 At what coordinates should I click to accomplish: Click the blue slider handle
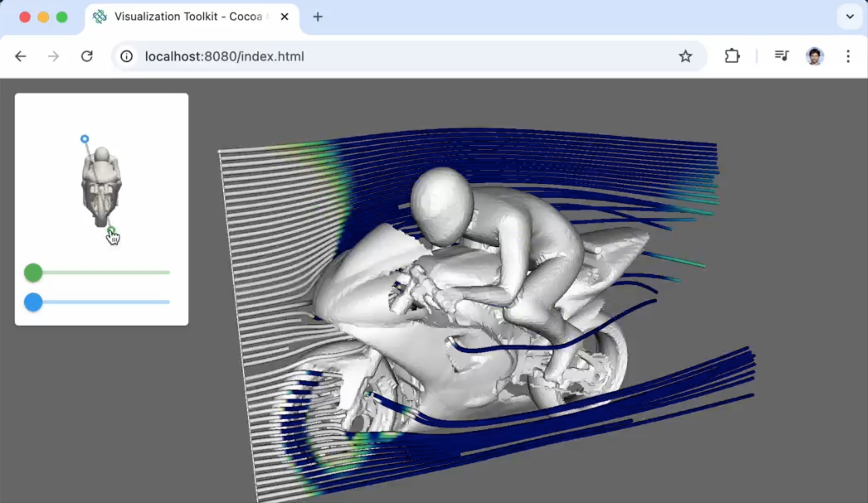click(x=33, y=302)
